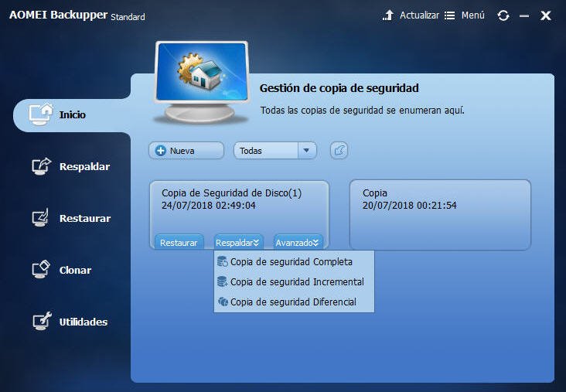Click the Inicio monitor-house icon

41,114
